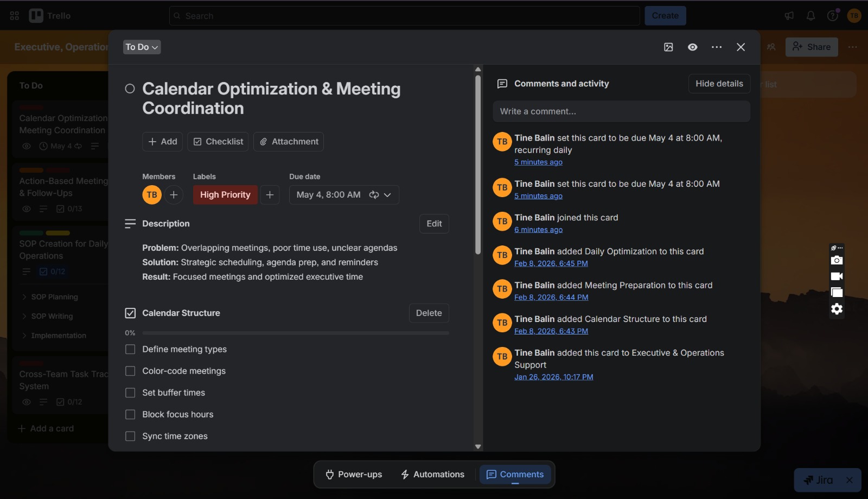Check Sync time zones
The width and height of the screenshot is (868, 499).
click(130, 437)
